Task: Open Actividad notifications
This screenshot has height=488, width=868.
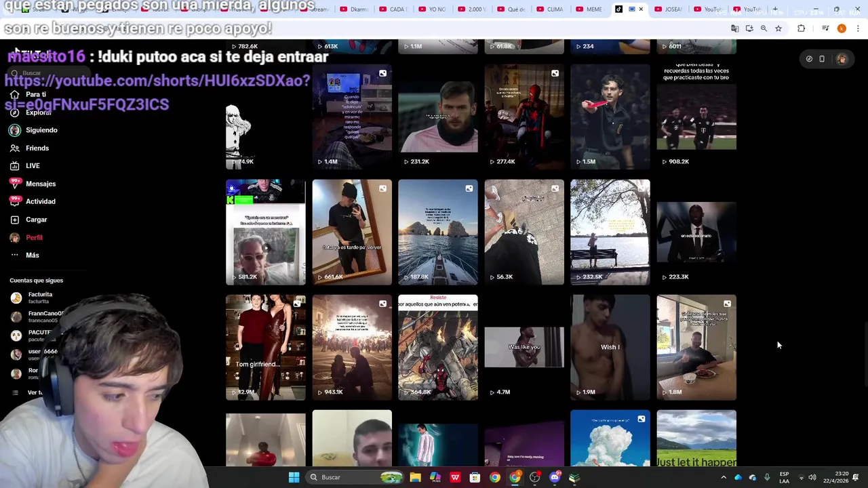Action: click(33, 201)
